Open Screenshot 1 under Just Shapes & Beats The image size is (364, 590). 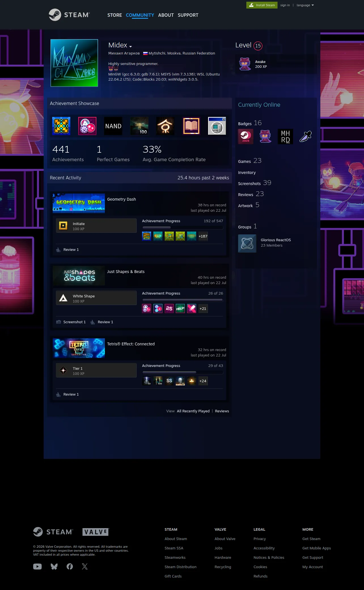tap(74, 322)
